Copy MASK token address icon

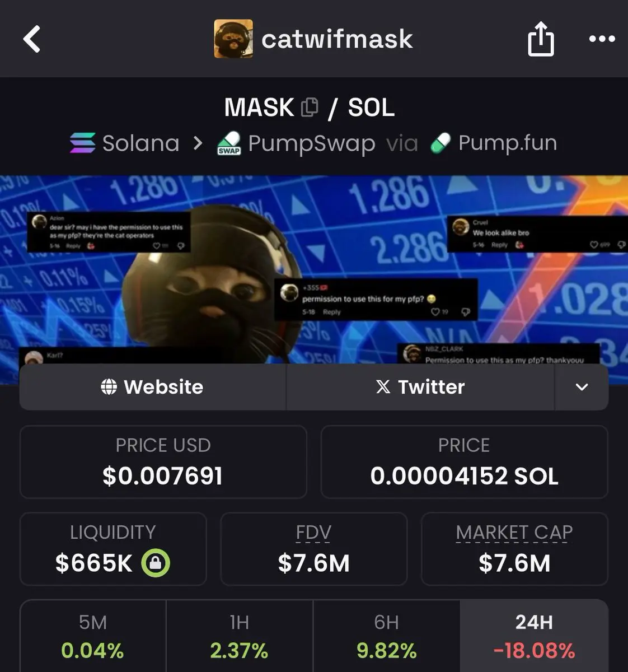(310, 107)
